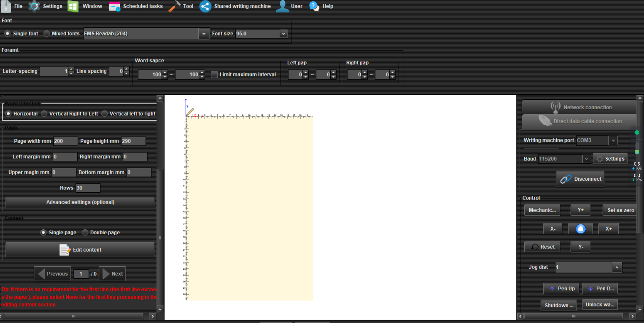
Task: Click the Shared writing machine share icon
Action: point(205,6)
